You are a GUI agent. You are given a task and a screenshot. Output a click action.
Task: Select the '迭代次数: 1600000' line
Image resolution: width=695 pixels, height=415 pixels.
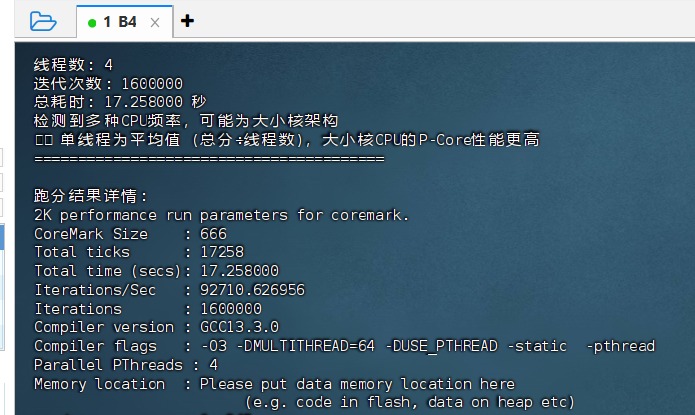pos(108,83)
